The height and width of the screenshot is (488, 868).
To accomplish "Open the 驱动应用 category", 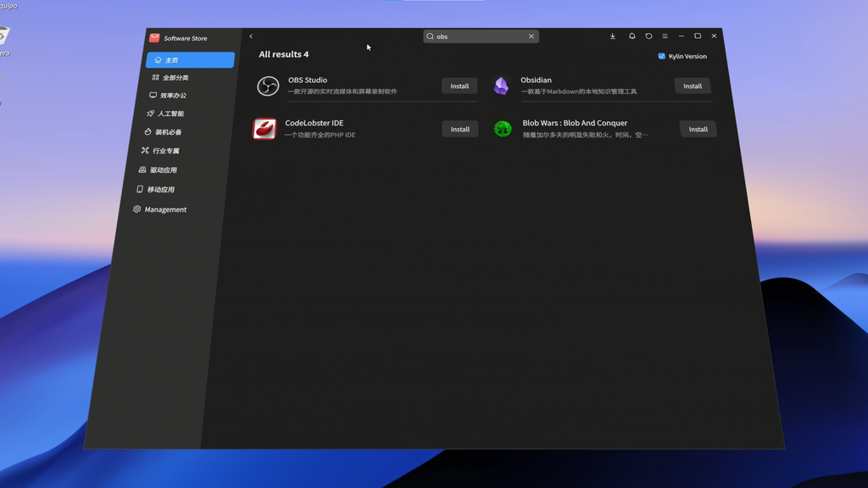I will pyautogui.click(x=164, y=170).
